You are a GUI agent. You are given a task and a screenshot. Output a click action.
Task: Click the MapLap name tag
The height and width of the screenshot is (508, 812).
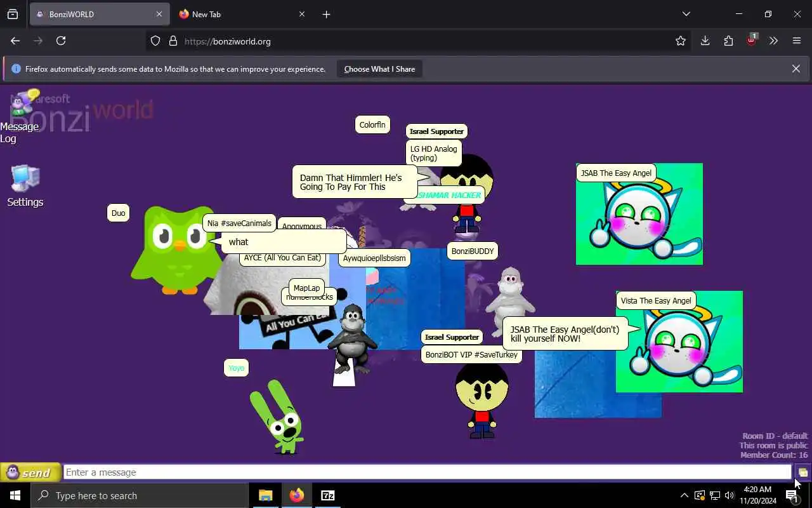pyautogui.click(x=306, y=288)
